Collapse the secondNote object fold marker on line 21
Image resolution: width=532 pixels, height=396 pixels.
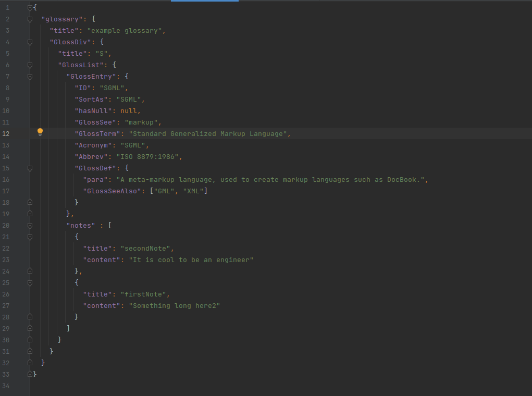point(30,237)
